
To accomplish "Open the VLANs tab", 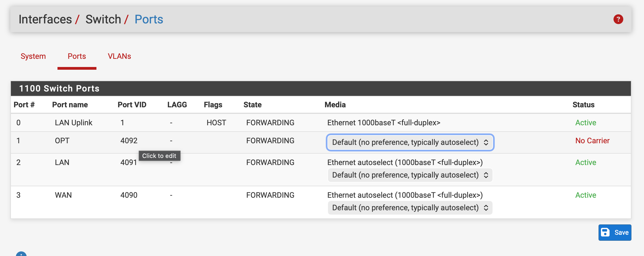I will tap(119, 56).
